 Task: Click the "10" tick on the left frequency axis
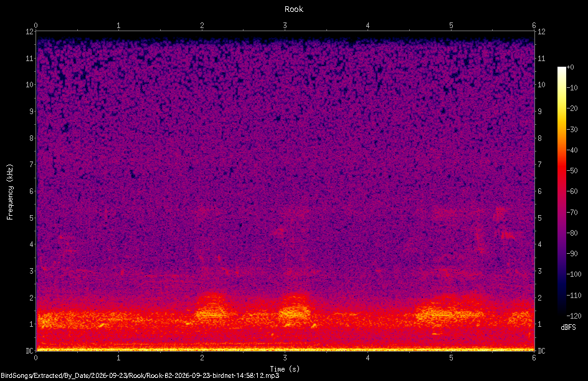pyautogui.click(x=30, y=85)
